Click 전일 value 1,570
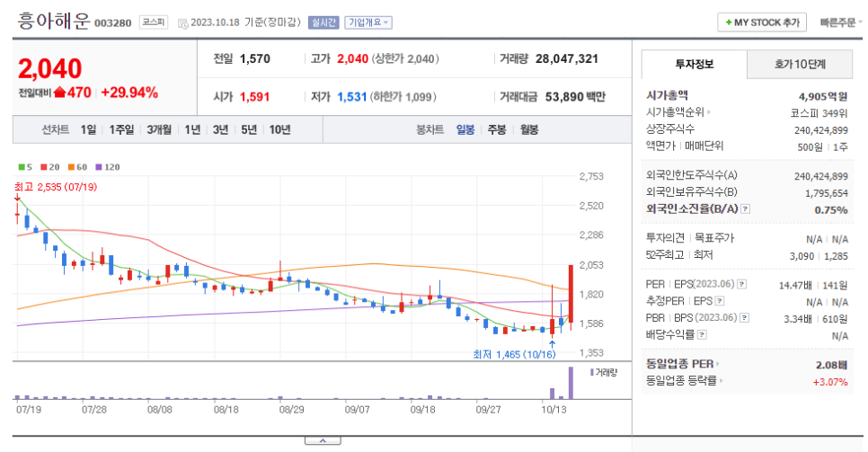Image resolution: width=868 pixels, height=452 pixels. point(255,58)
